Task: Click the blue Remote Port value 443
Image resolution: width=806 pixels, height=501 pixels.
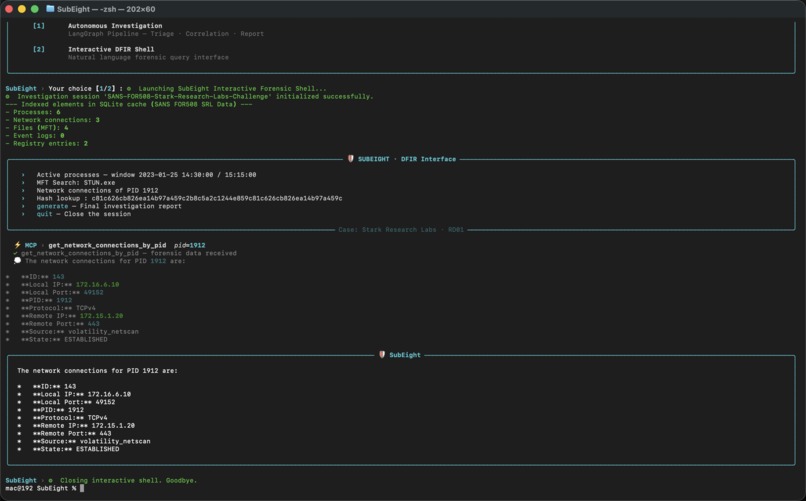Action: [94, 324]
